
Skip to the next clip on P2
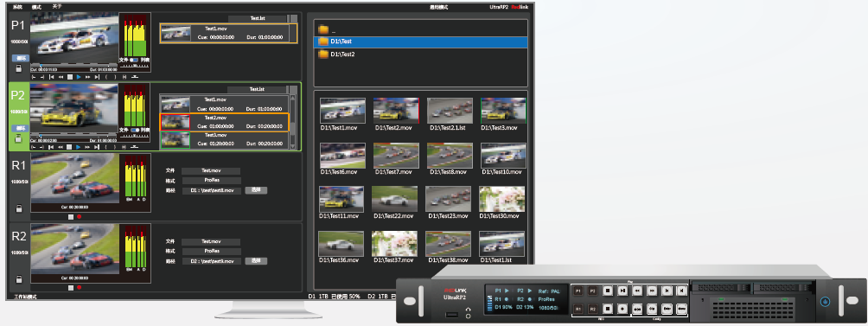click(97, 147)
